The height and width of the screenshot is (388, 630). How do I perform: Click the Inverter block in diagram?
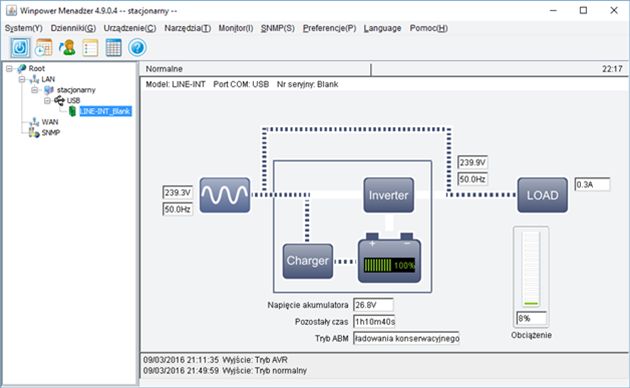click(389, 195)
